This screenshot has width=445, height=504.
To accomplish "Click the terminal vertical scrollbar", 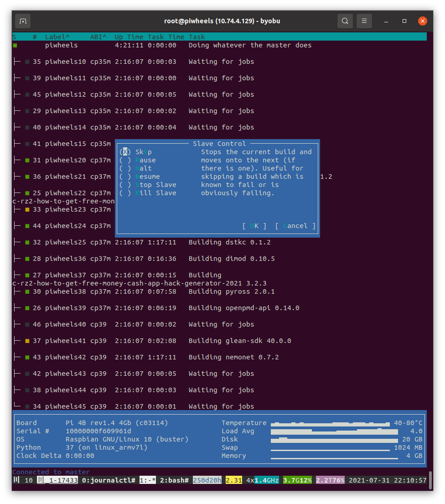I will click(x=430, y=480).
